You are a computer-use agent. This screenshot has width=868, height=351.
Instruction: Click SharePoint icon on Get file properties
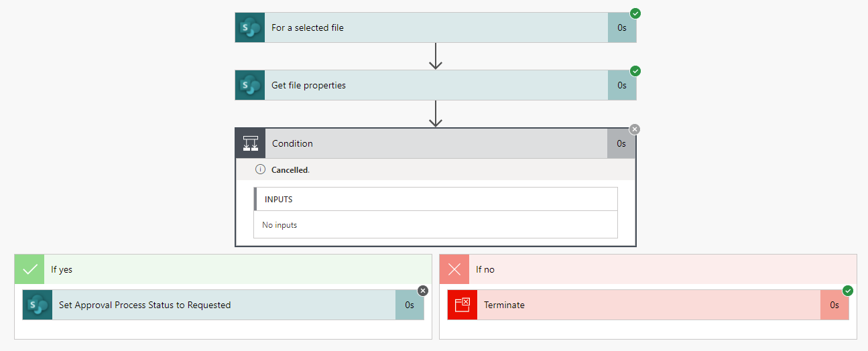click(250, 85)
